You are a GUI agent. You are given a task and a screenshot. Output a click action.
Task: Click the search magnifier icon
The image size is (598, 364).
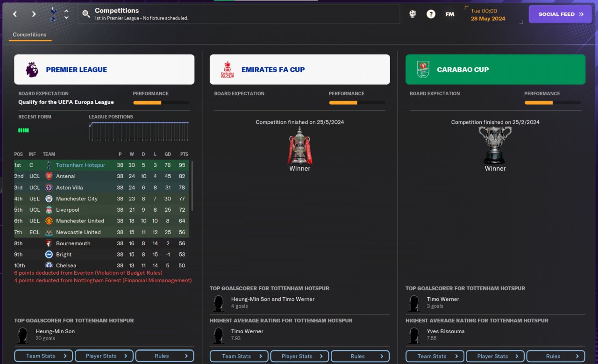[x=86, y=14]
